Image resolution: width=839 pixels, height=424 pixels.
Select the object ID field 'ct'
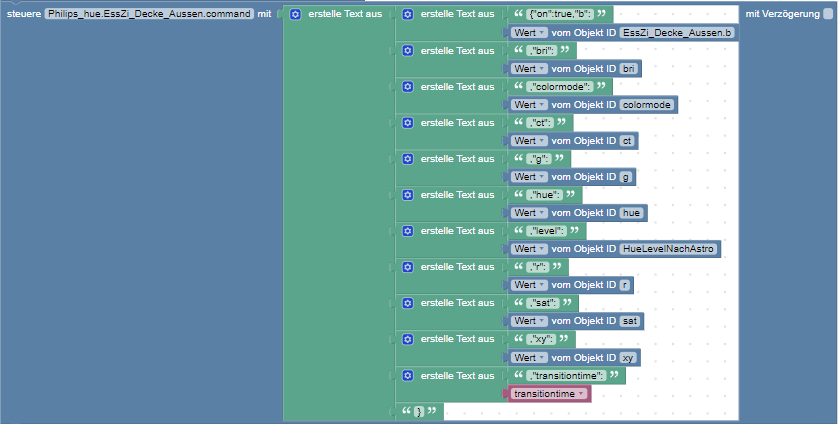coord(627,141)
